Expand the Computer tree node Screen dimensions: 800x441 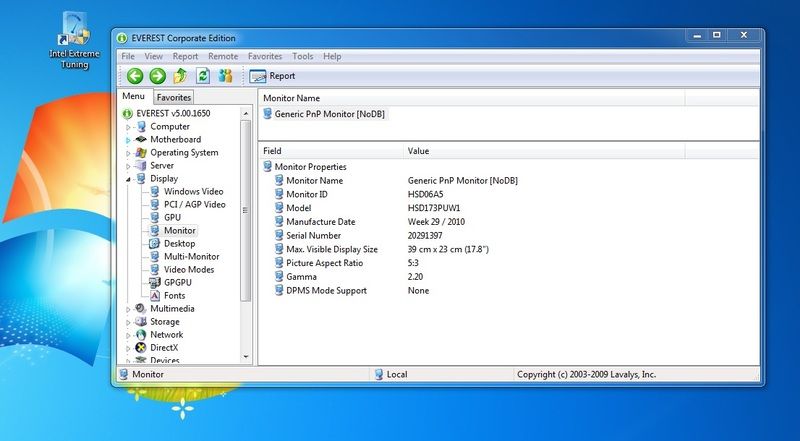128,127
